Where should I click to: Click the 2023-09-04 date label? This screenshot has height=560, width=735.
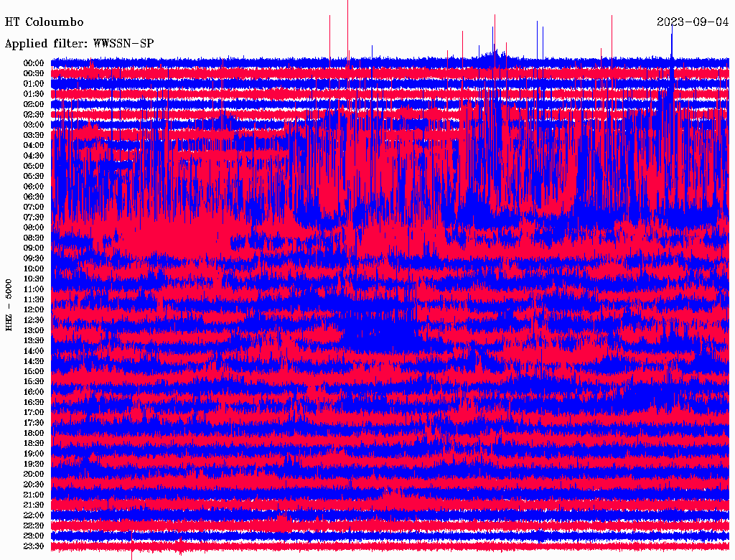click(693, 22)
